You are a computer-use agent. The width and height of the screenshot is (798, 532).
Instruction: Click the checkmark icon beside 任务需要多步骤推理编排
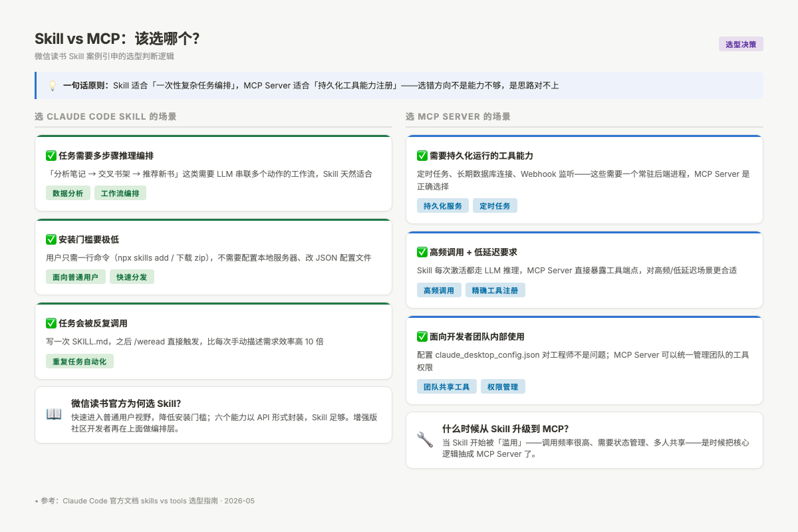point(51,156)
